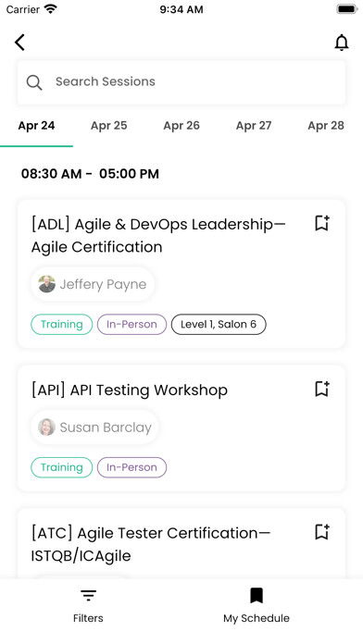Click Jeffery Payne's avatar photo
The height and width of the screenshot is (644, 363).
[46, 284]
